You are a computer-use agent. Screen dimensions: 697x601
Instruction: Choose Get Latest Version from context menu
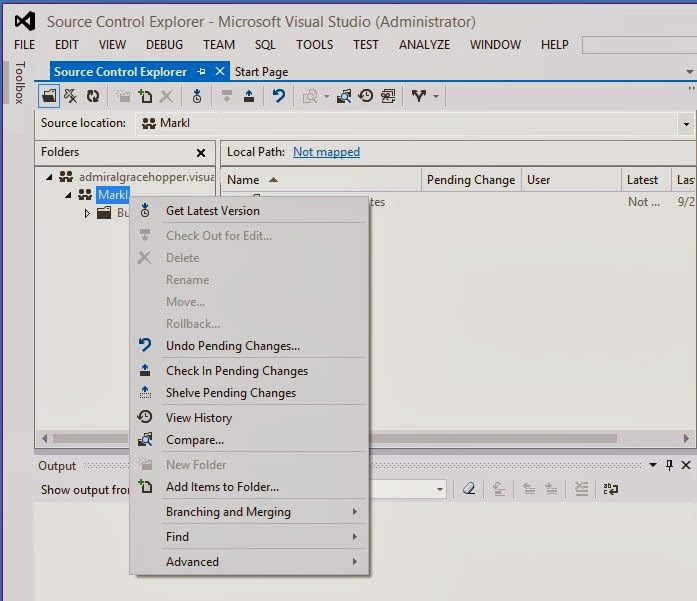(249, 211)
